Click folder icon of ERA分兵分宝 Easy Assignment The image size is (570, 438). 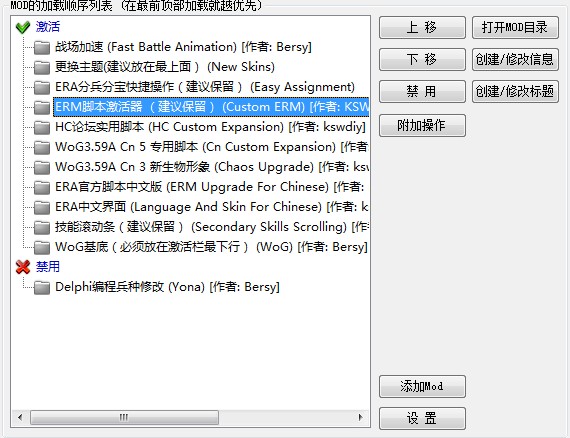(x=42, y=87)
